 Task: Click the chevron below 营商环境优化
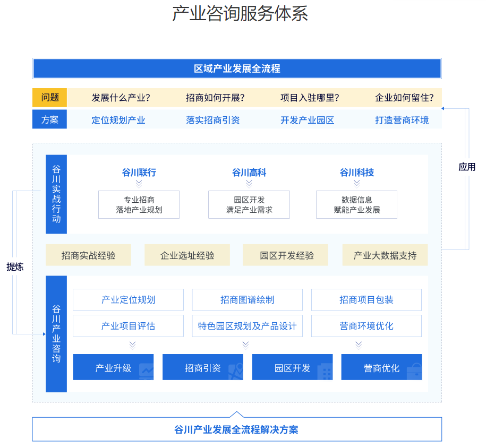(359, 344)
